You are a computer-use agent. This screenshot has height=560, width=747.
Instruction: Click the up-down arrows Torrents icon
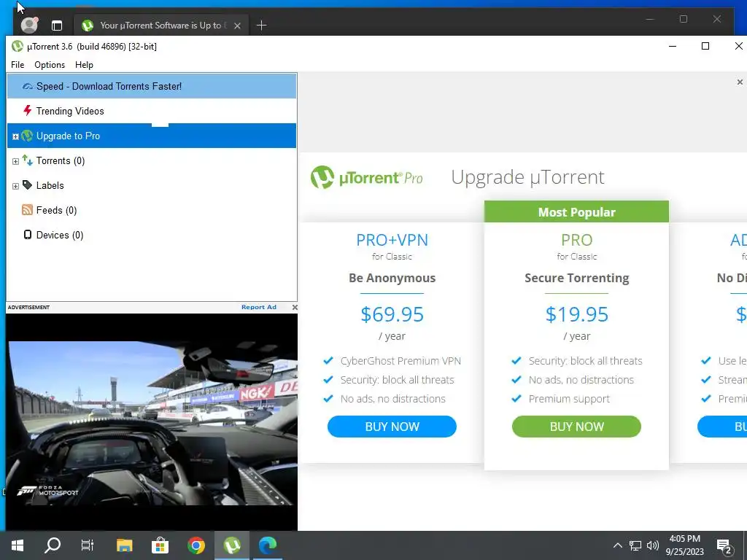pos(28,160)
